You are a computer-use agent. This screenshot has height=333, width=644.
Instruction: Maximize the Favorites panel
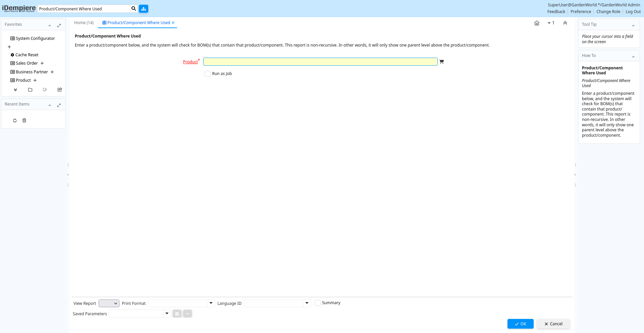tap(59, 25)
